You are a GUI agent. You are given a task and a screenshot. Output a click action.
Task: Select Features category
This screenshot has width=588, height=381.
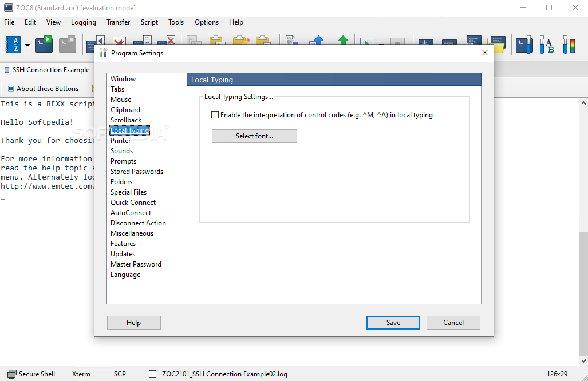123,244
